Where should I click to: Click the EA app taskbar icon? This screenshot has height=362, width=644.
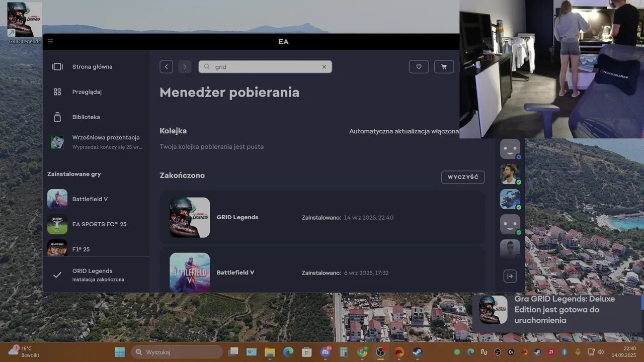(399, 352)
